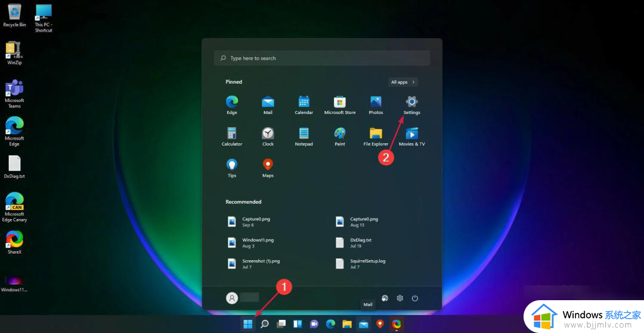Select Recycle Bin on the desktop
The width and height of the screenshot is (644, 333).
14,16
